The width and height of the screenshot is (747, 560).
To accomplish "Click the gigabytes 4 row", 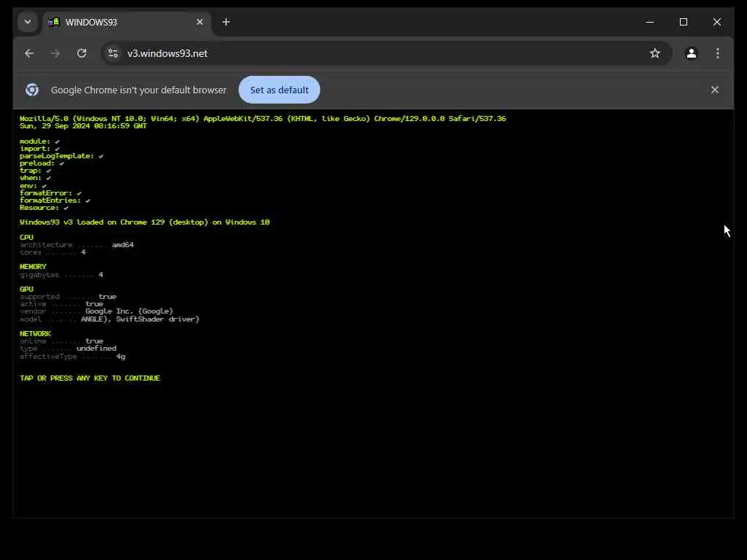I will point(61,275).
